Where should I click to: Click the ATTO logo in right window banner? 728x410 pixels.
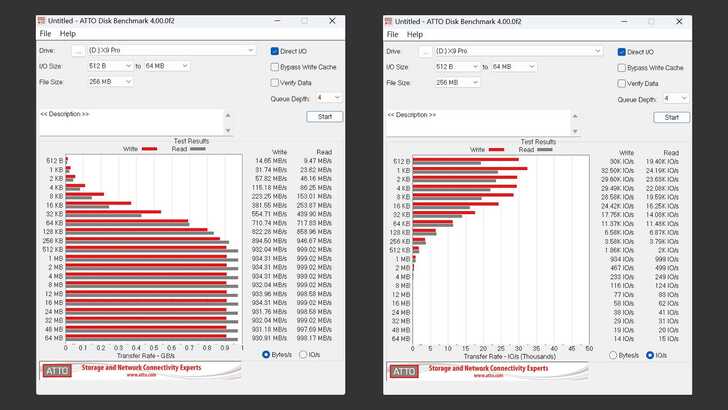click(x=401, y=371)
